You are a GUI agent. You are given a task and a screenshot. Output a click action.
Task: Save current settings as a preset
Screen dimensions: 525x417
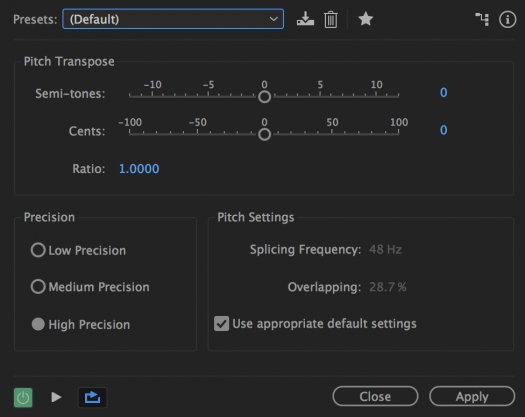305,19
